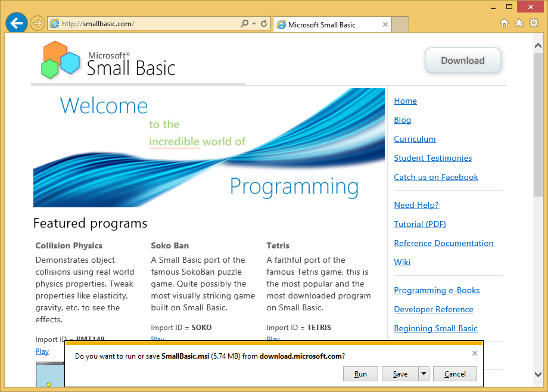This screenshot has width=548, height=392.
Task: Open Catch us on Facebook link
Action: (436, 178)
